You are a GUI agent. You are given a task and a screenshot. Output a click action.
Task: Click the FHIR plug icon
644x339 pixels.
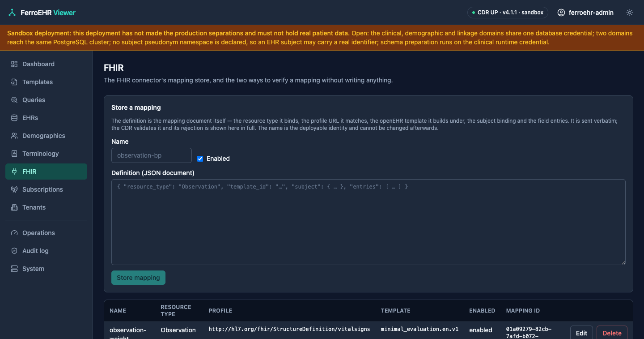[14, 172]
